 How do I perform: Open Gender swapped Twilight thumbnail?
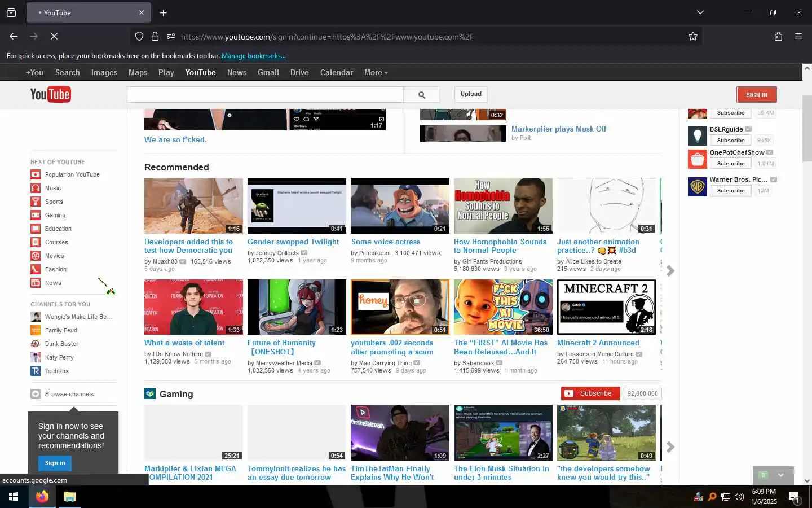tap(297, 206)
